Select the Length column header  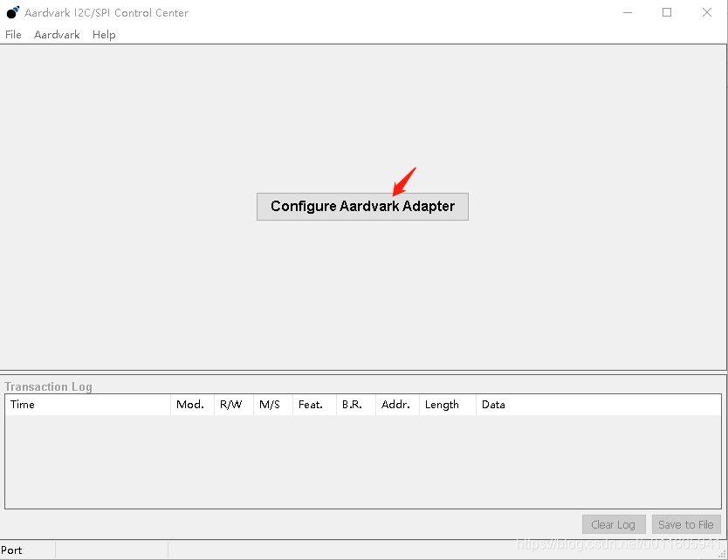[448, 405]
